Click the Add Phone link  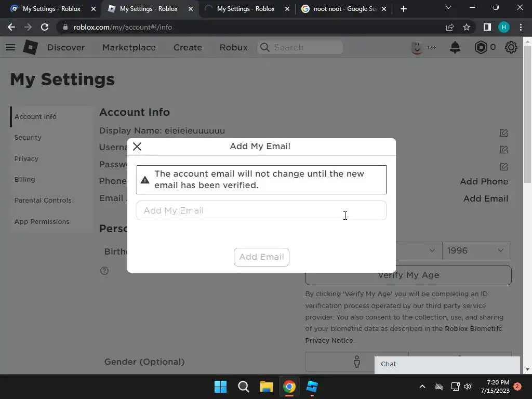tap(484, 181)
